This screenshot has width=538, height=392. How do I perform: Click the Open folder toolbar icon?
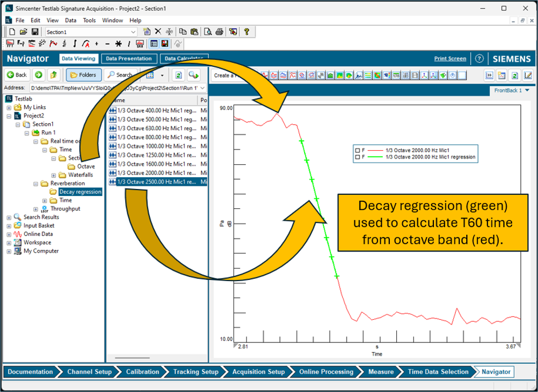tap(23, 32)
